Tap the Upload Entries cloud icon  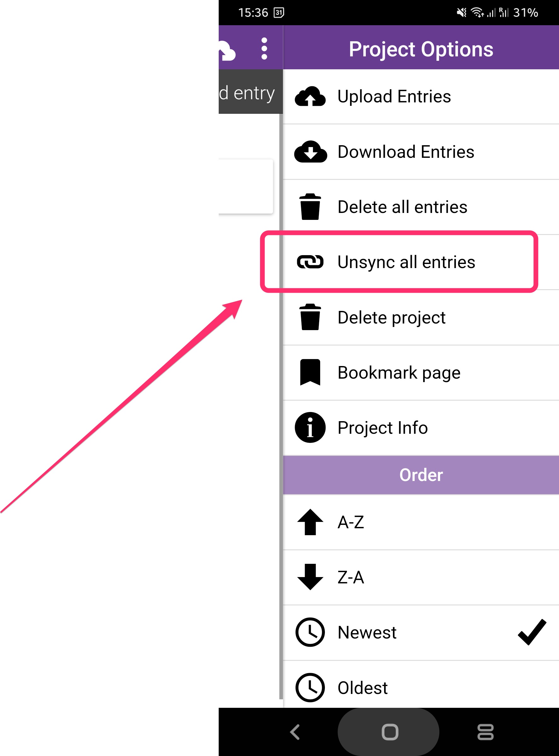310,97
